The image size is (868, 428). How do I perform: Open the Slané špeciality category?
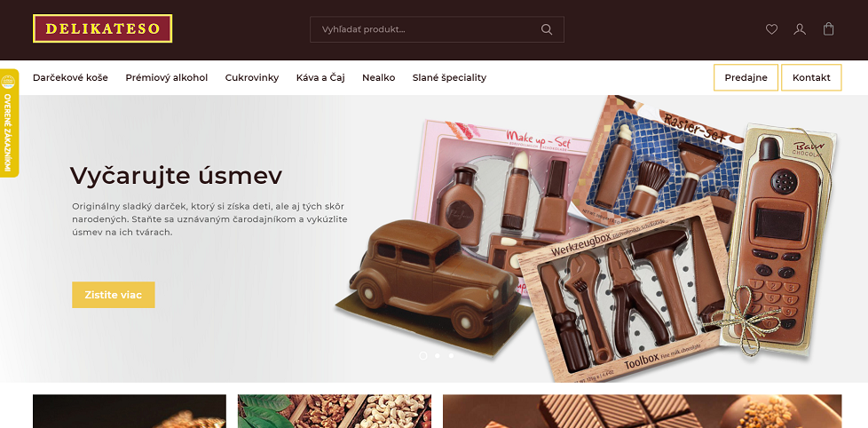[x=449, y=77]
